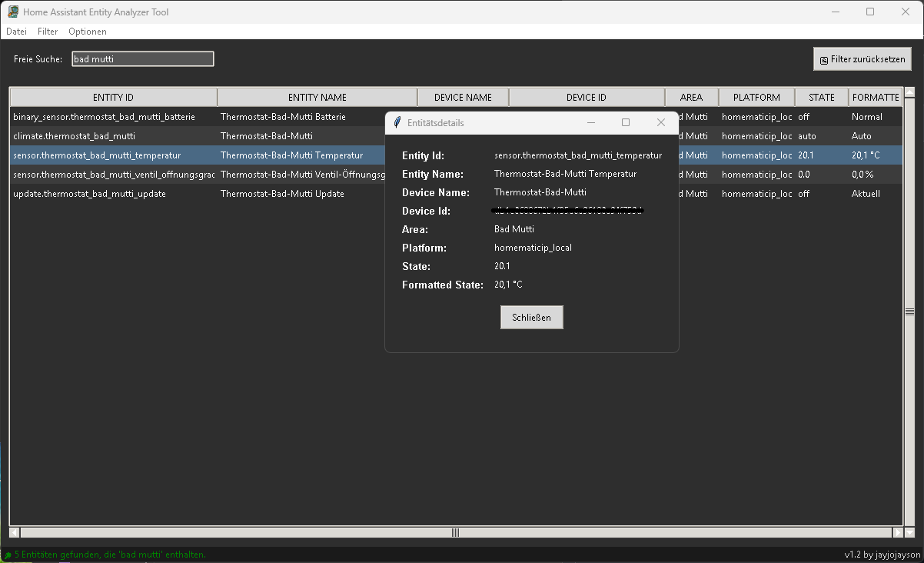Sort by AREA column header
Viewport: 924px width, 563px height.
(x=691, y=97)
